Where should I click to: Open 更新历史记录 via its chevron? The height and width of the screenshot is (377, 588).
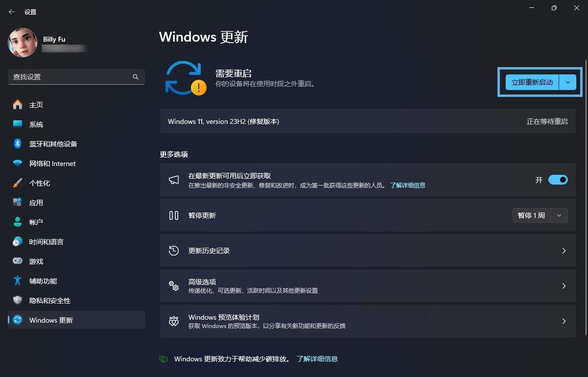pos(564,251)
